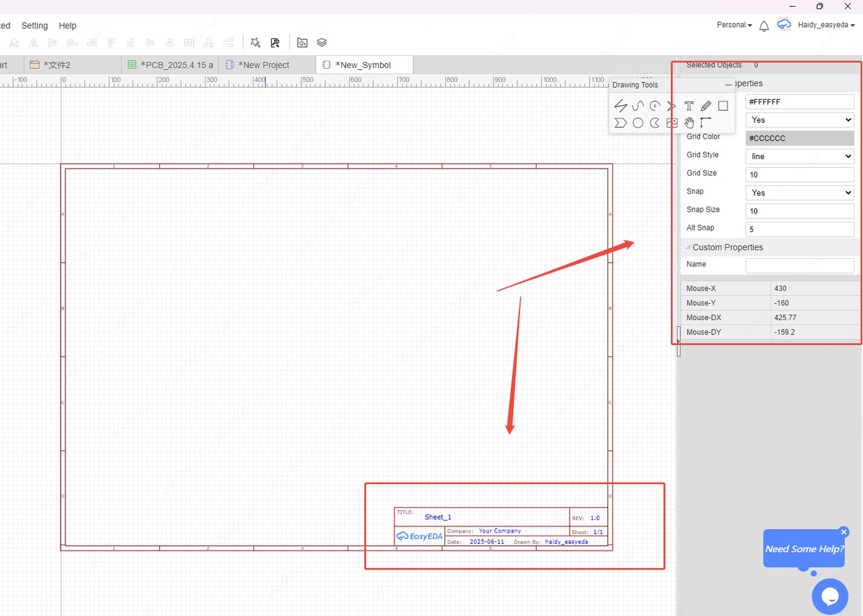Select the Text tool in Drawing Tools
Image resolution: width=863 pixels, height=616 pixels.
[x=688, y=106]
